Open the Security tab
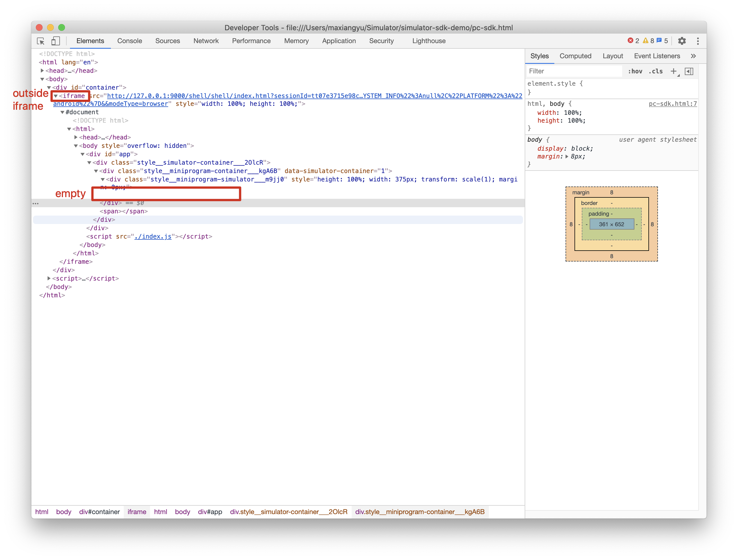Viewport: 738px width, 560px height. [x=381, y=41]
